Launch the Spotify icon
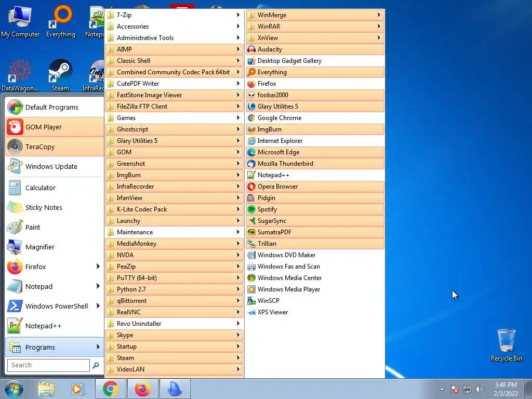 point(251,209)
